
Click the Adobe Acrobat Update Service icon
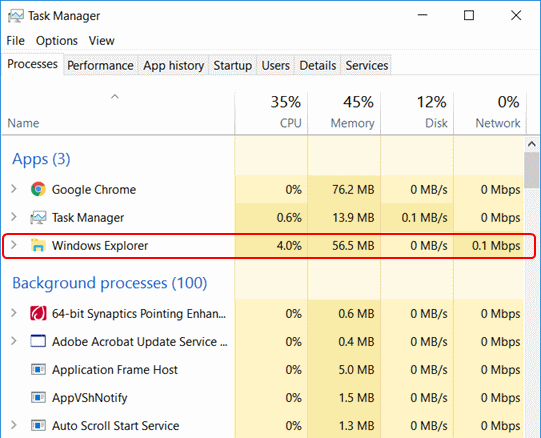[x=38, y=341]
